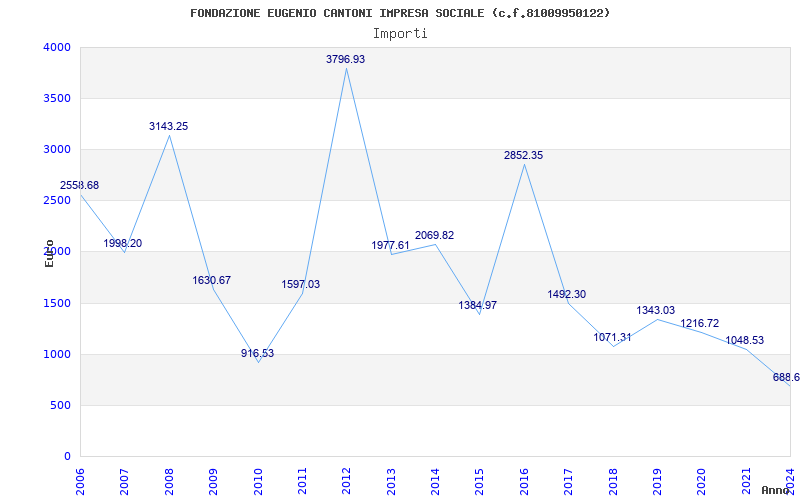Click the 3796.93 peak data label

pyautogui.click(x=345, y=60)
